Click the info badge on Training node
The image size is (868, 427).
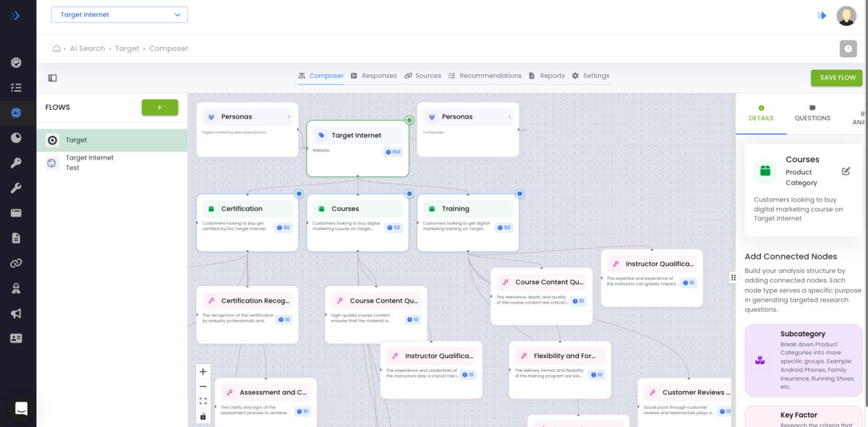(519, 194)
